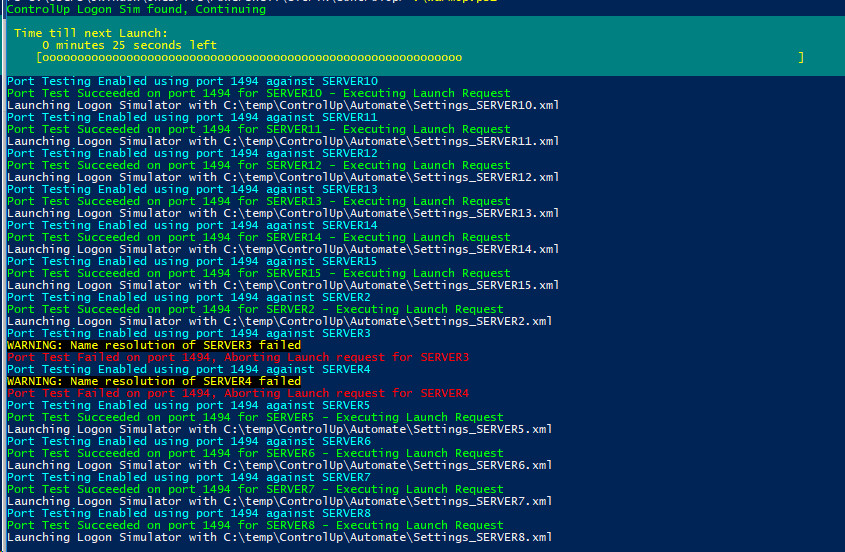845x552 pixels.
Task: Click 'Port Testing Enabled' line for SERVER5
Action: tap(189, 405)
